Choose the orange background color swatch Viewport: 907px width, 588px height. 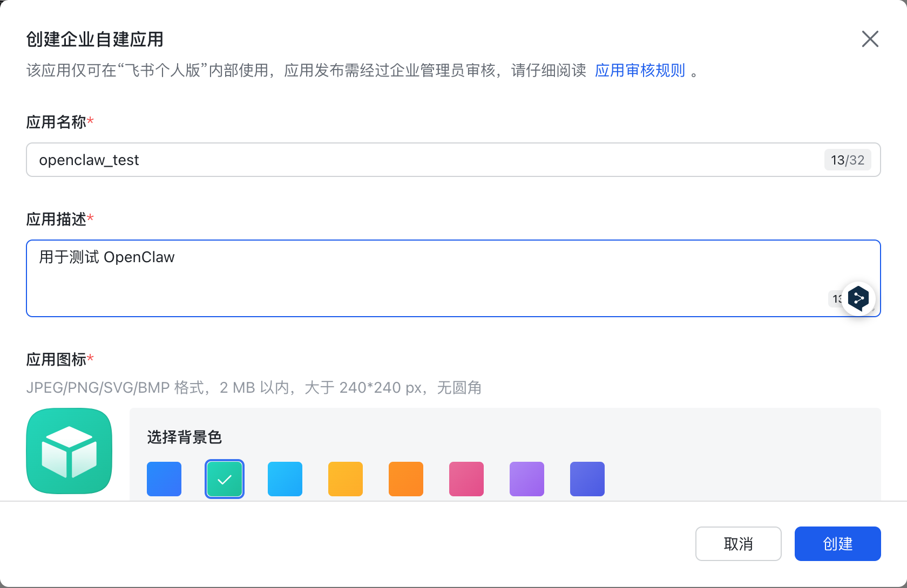click(406, 479)
